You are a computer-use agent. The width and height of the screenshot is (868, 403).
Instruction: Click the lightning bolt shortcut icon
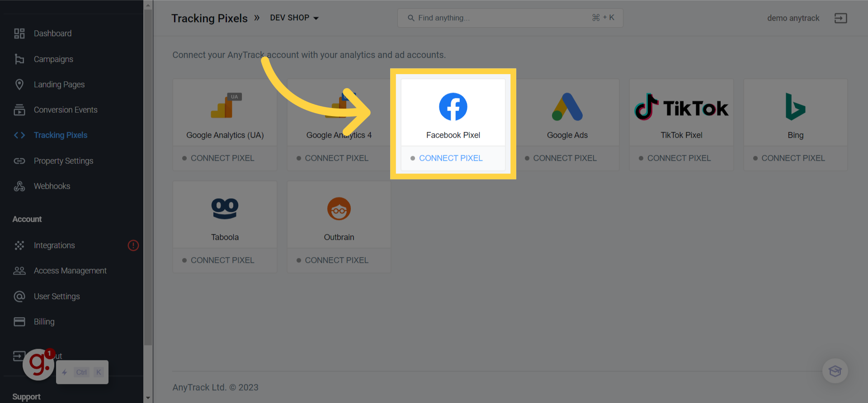65,372
